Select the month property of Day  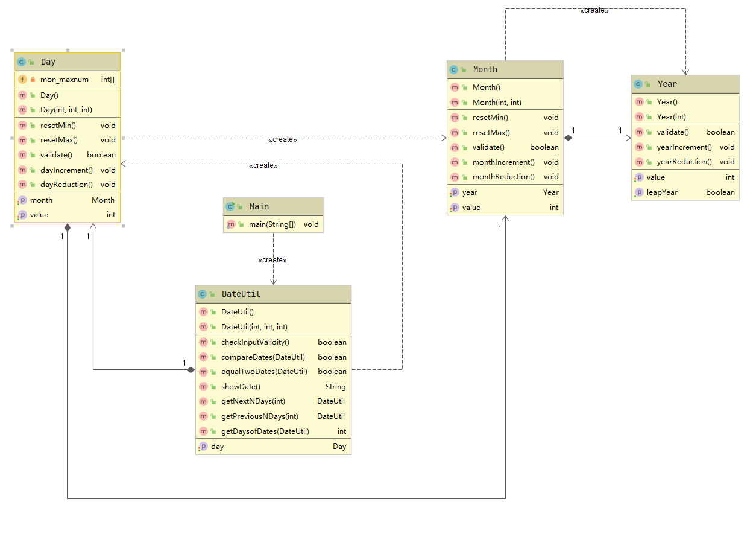(67, 200)
